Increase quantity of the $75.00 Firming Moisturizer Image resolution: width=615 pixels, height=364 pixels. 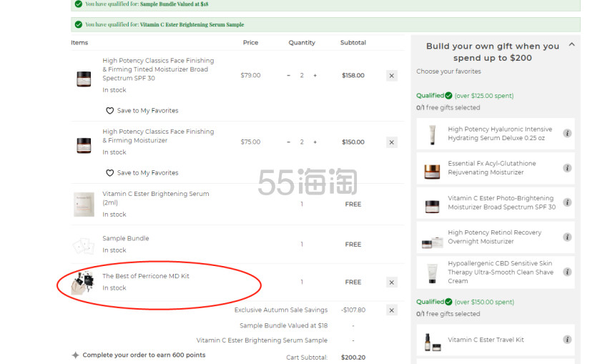pos(315,142)
